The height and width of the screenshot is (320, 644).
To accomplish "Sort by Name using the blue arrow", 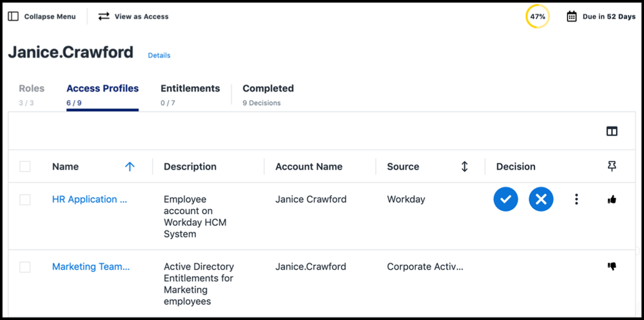I will click(130, 166).
